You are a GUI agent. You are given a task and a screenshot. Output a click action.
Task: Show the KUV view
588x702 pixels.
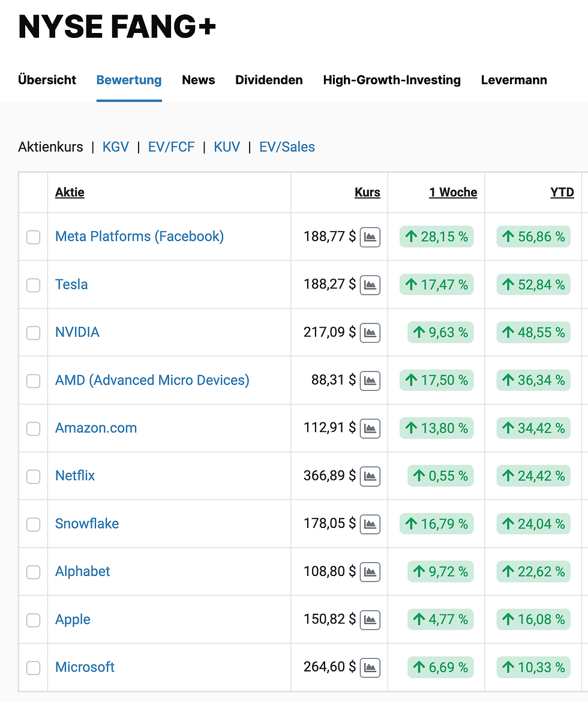click(x=227, y=147)
